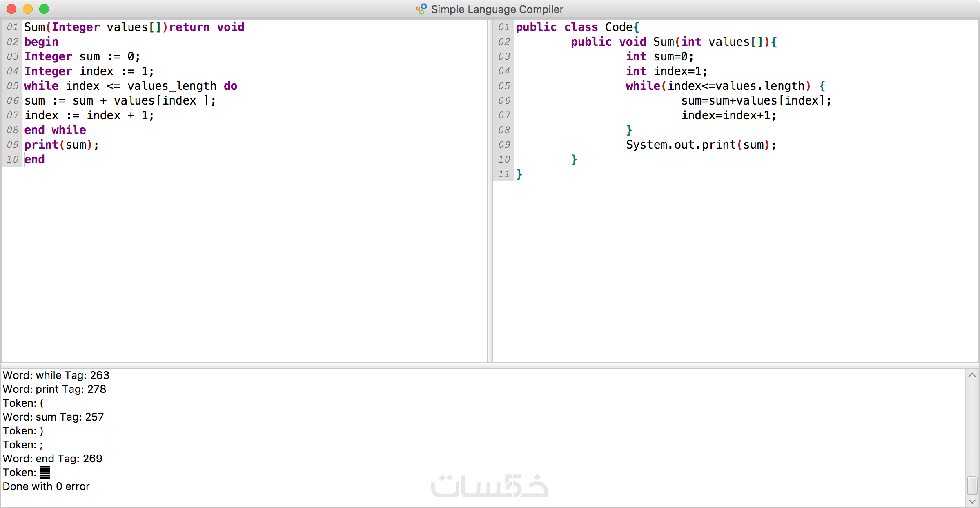Click the app icon in title bar
This screenshot has height=508, width=980.
click(x=421, y=9)
